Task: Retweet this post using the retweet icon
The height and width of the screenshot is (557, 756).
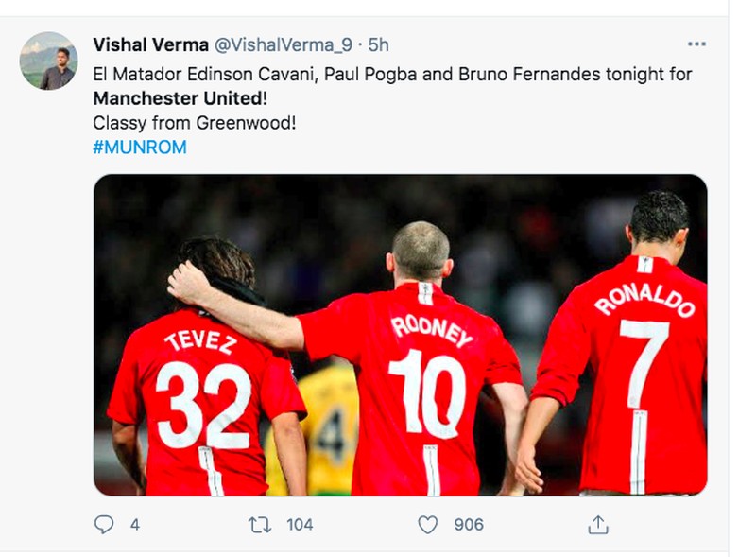Action: pos(259,524)
